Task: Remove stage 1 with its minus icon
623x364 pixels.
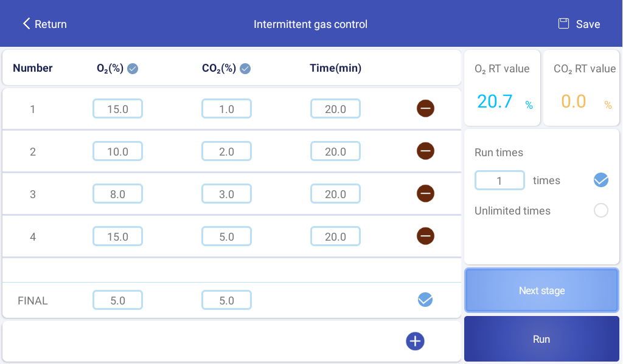Action: coord(425,109)
